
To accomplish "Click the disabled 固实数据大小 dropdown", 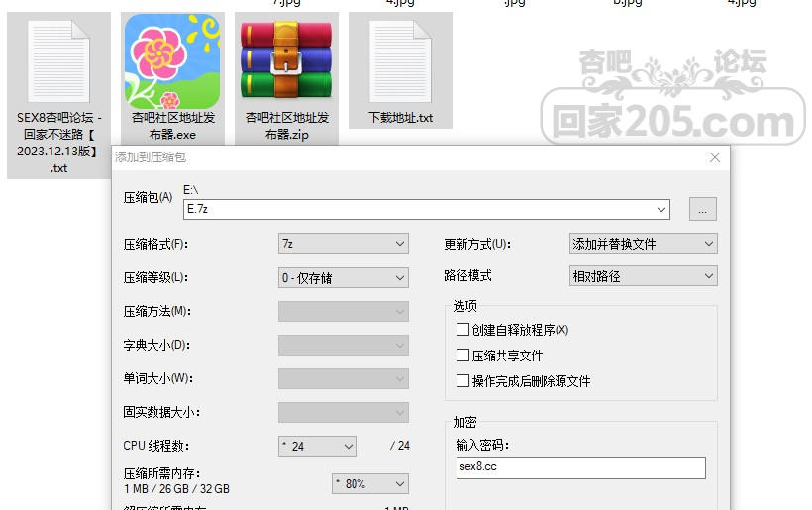I will pyautogui.click(x=344, y=413).
